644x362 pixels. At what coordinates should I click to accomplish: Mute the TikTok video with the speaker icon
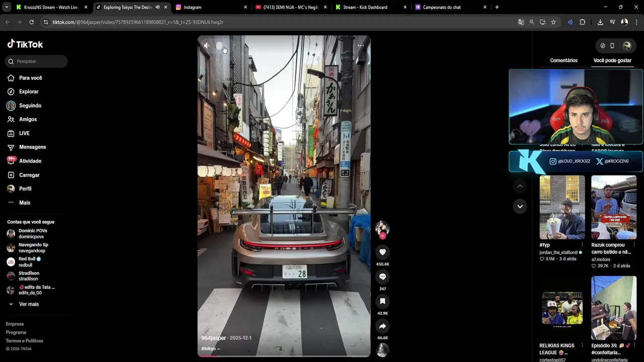tap(206, 46)
